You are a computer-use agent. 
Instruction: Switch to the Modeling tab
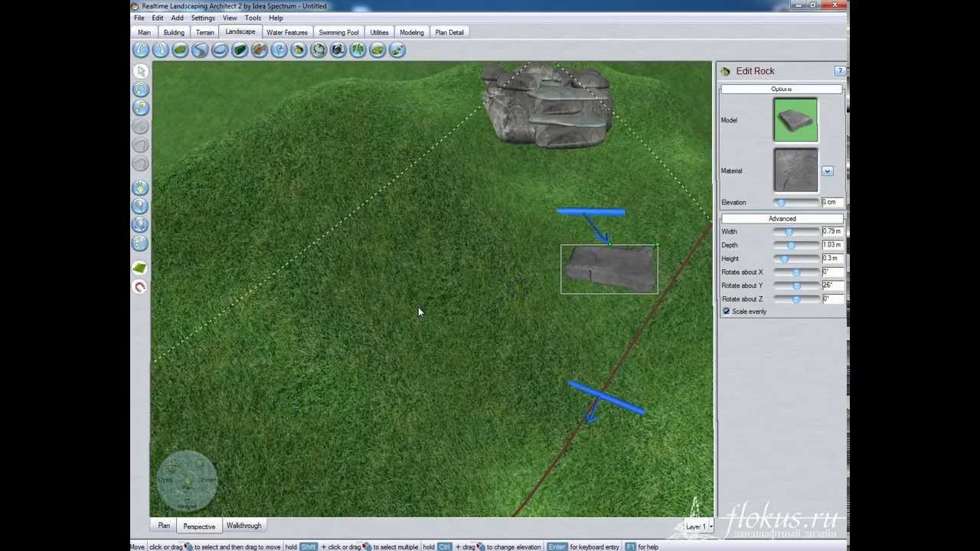(x=412, y=32)
